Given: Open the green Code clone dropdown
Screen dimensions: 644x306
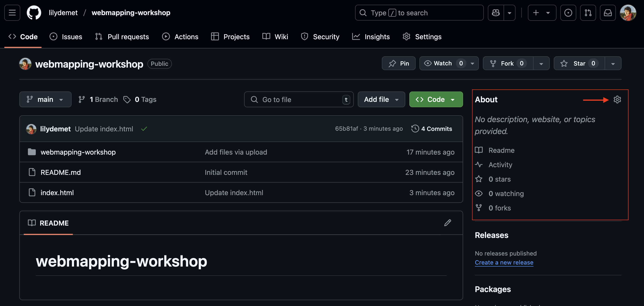Looking at the screenshot, I should 436,99.
